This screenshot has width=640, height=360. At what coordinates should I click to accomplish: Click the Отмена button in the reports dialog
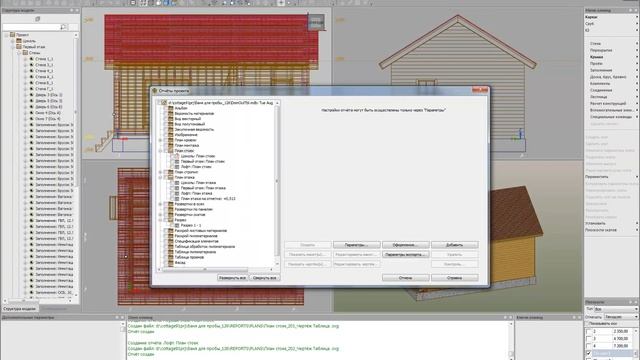coord(405,278)
